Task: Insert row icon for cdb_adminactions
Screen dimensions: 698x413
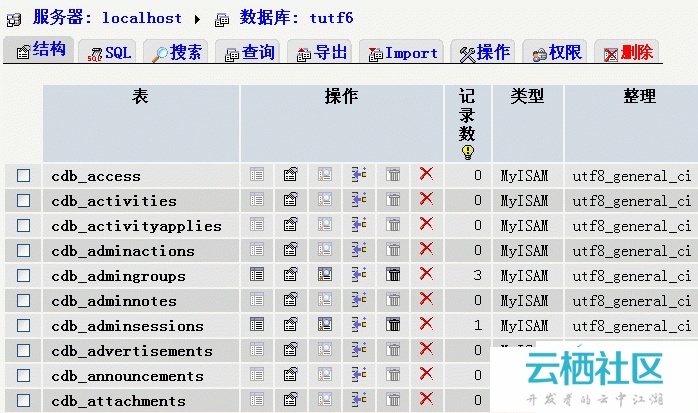Action: point(359,249)
